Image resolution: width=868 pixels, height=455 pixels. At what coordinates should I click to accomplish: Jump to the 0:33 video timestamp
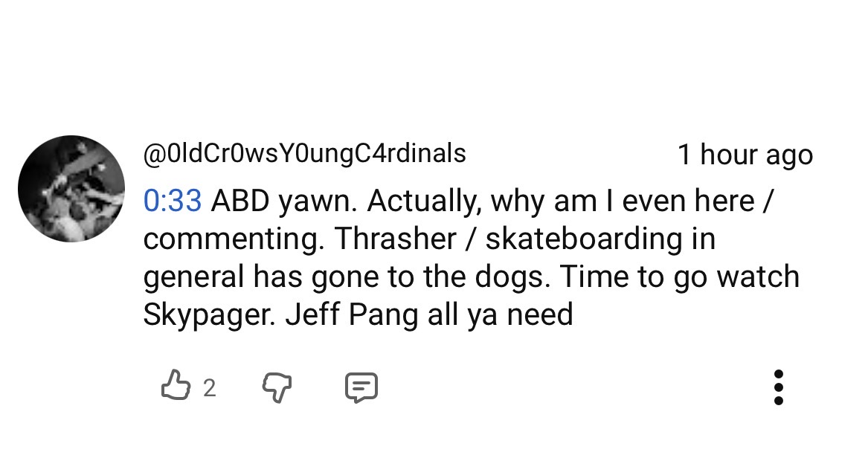[173, 201]
